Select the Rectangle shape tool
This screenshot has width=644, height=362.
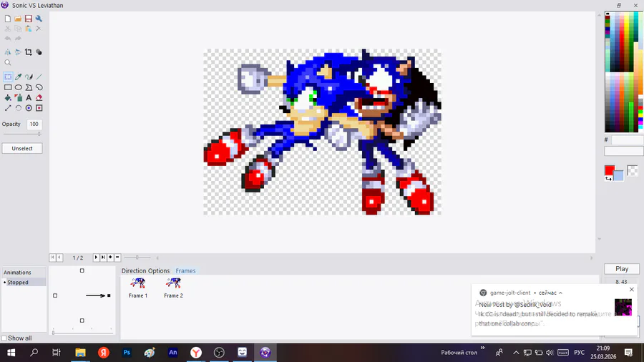click(x=8, y=87)
